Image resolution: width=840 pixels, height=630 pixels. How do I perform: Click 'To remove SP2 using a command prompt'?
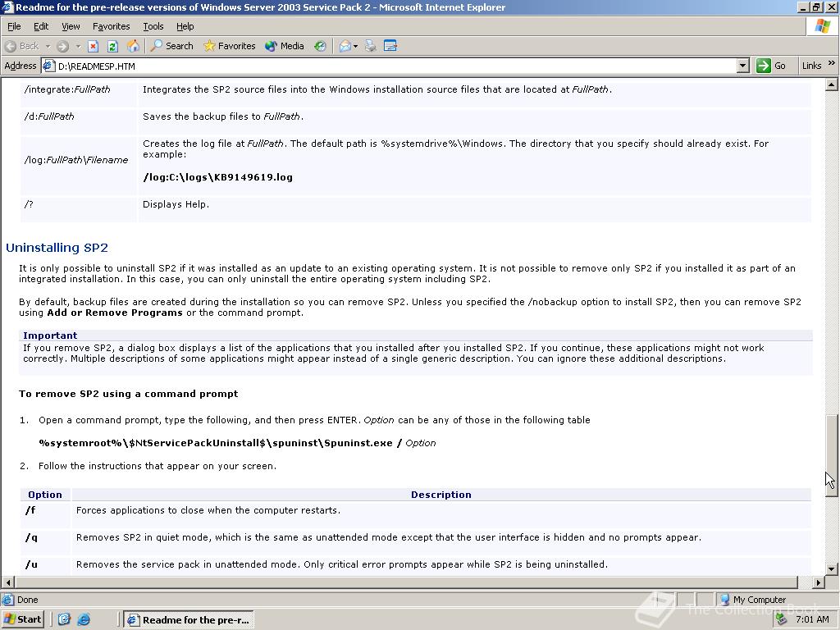[129, 394]
